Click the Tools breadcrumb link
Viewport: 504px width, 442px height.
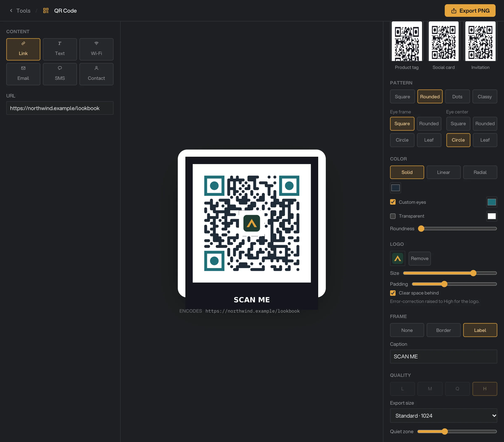pos(23,11)
